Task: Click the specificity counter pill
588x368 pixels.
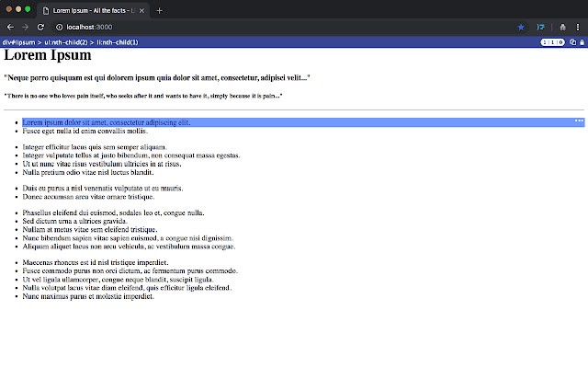Action: (552, 42)
